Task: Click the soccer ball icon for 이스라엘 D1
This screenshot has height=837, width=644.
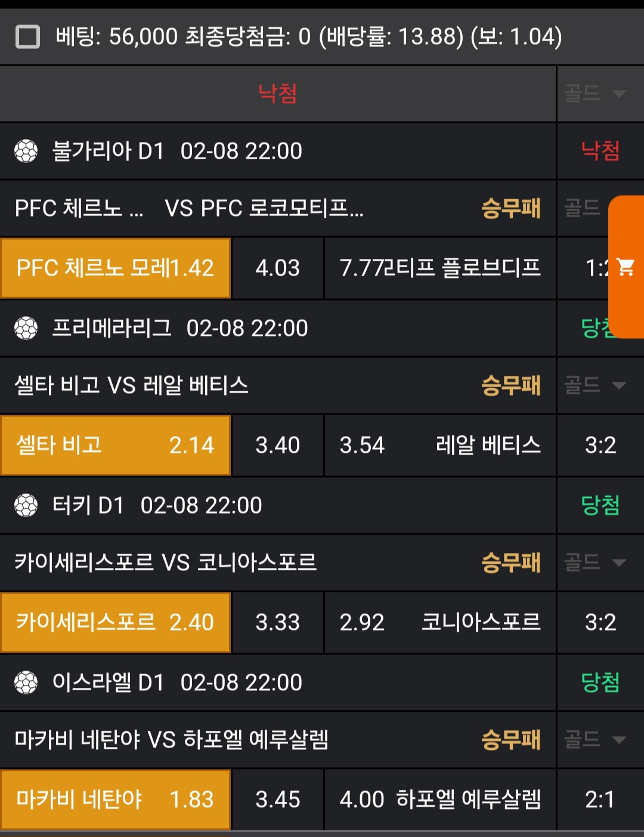Action: coord(26,682)
